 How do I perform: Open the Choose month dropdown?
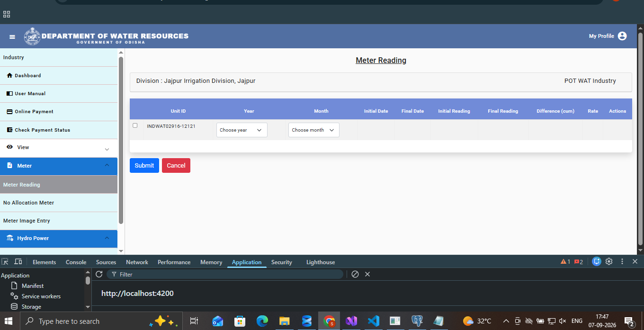click(x=314, y=130)
